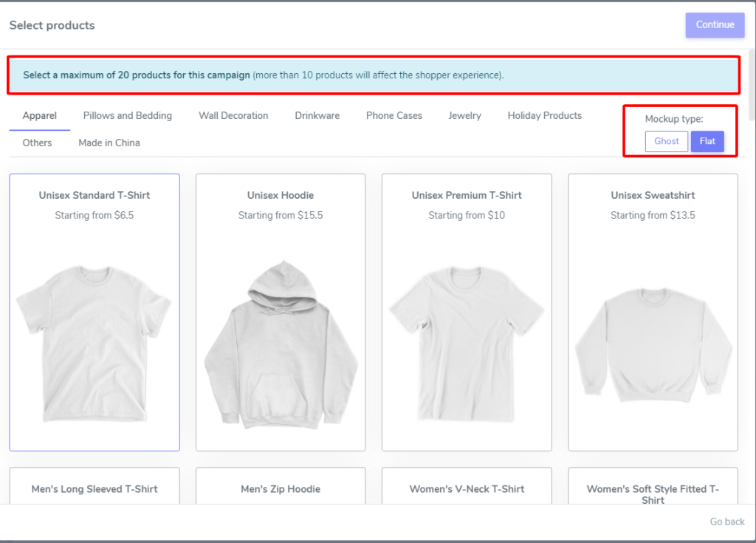756x543 pixels.
Task: Select the Wall Decoration tab
Action: pos(233,116)
